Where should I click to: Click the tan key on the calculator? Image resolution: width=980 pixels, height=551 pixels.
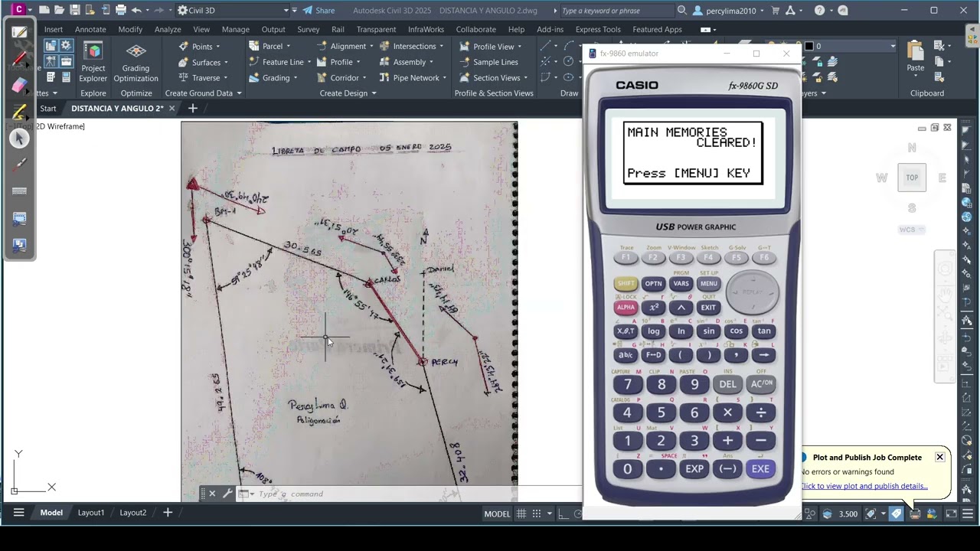[763, 331]
